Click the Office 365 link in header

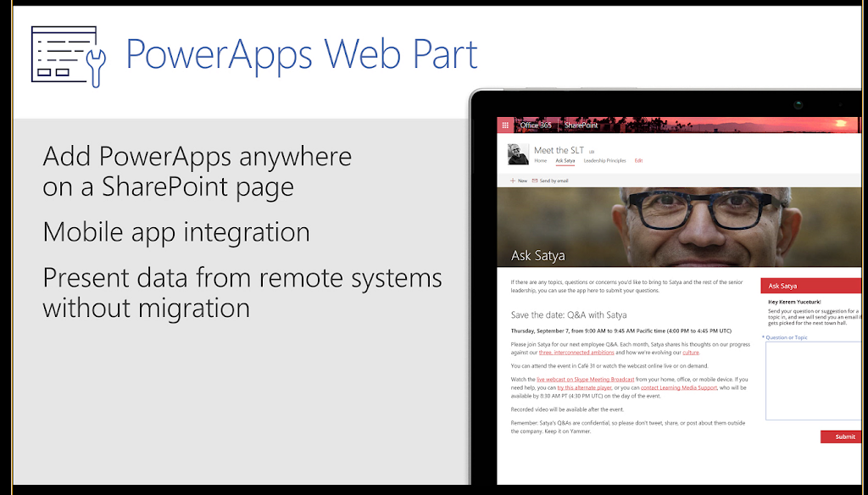[536, 125]
